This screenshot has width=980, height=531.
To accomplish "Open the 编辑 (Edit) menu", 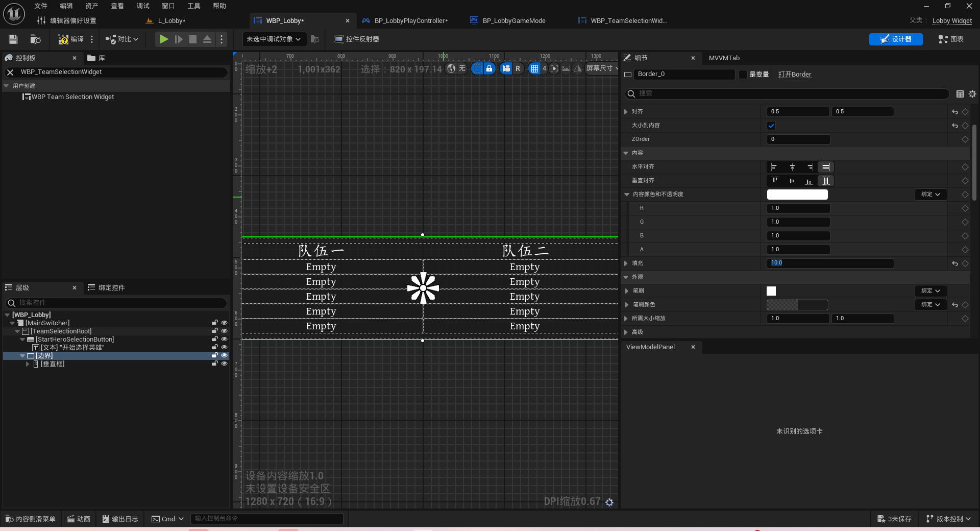I will pyautogui.click(x=66, y=6).
